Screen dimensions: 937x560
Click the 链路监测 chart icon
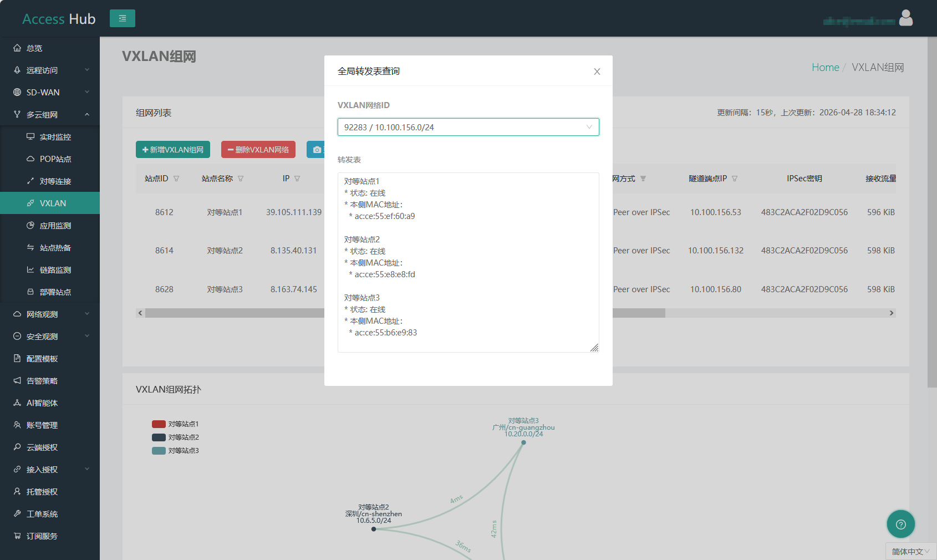pos(30,270)
